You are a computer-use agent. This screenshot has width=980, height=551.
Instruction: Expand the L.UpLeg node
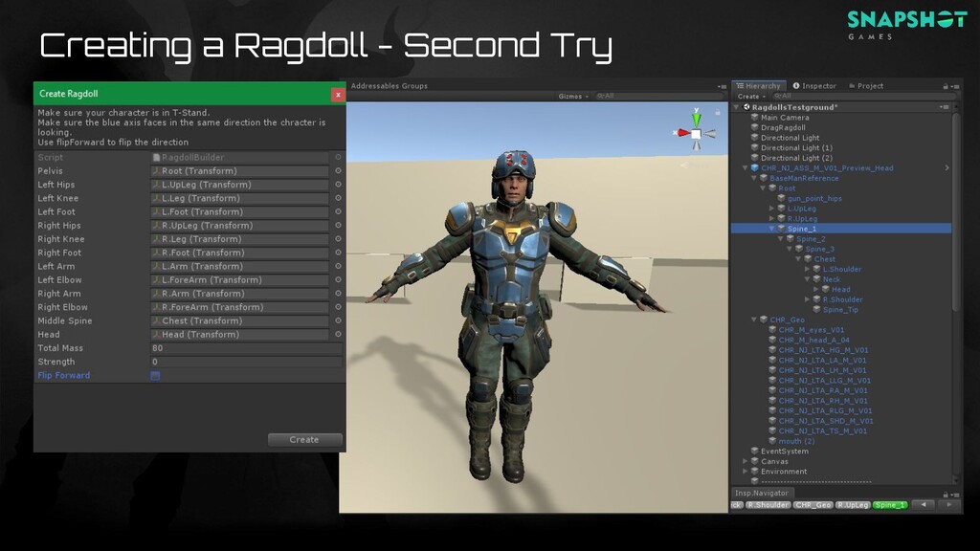point(772,209)
